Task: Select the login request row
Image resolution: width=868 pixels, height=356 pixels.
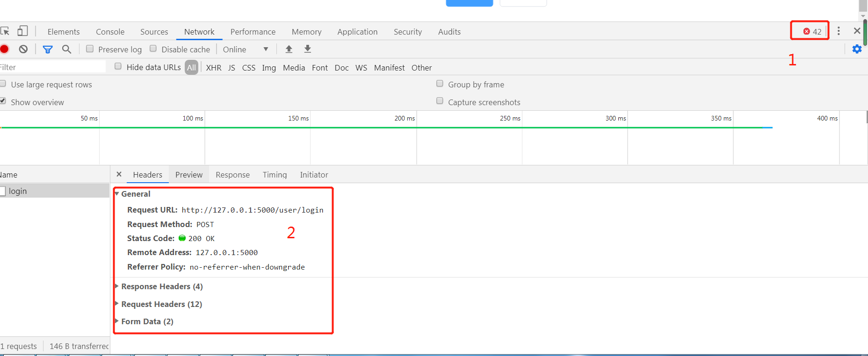Action: [x=55, y=191]
